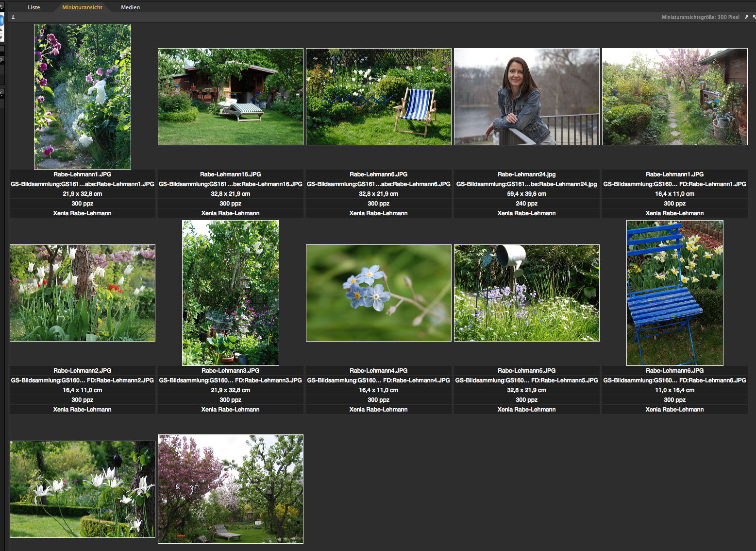Screen dimensions: 756x551
Task: Pick the pink cherry blossom tree thumbnail
Action: coord(230,489)
